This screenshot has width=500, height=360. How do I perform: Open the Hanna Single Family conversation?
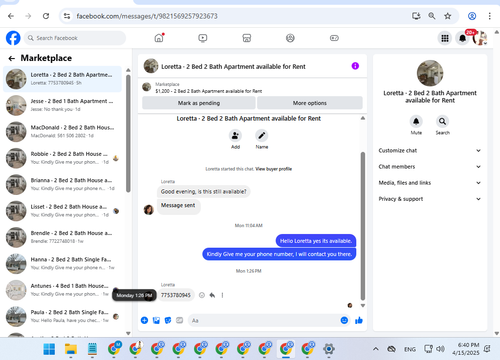[62, 263]
